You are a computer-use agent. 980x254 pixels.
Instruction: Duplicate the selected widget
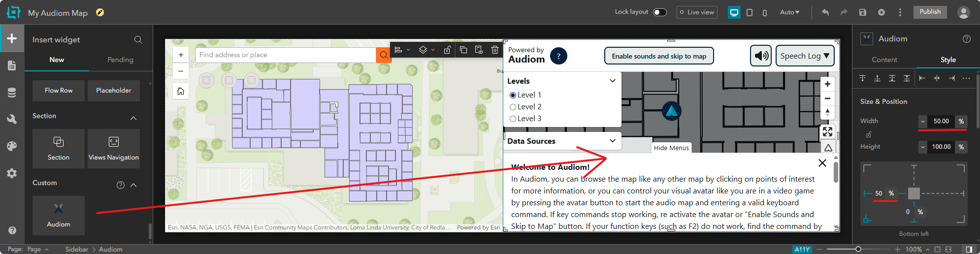[x=463, y=50]
